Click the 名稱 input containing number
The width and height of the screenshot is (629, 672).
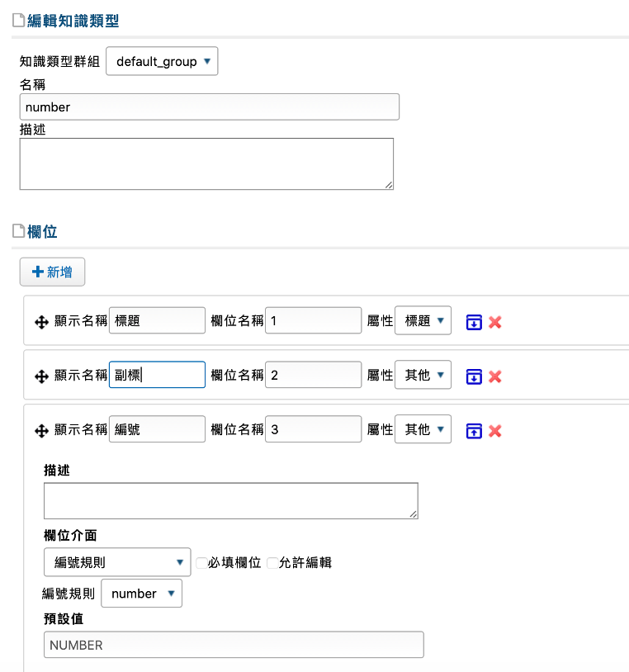tap(209, 107)
